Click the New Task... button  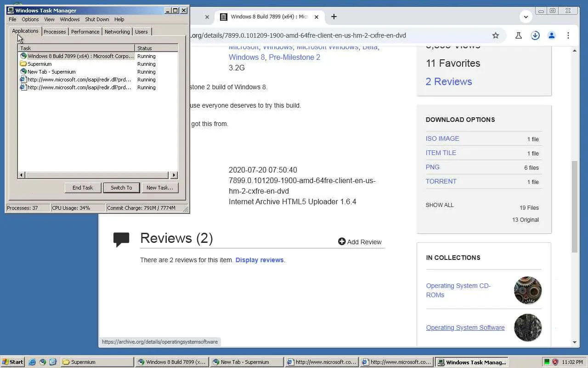(160, 188)
